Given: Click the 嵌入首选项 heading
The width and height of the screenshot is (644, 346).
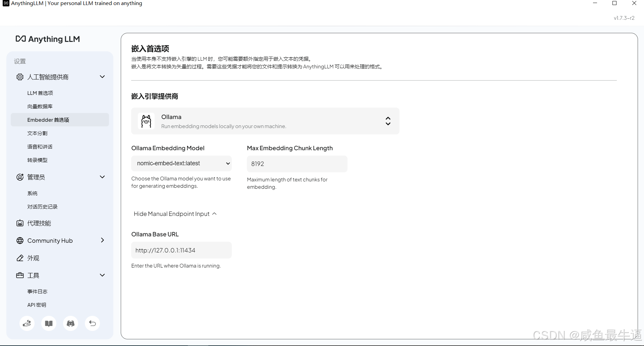Looking at the screenshot, I should pyautogui.click(x=150, y=49).
